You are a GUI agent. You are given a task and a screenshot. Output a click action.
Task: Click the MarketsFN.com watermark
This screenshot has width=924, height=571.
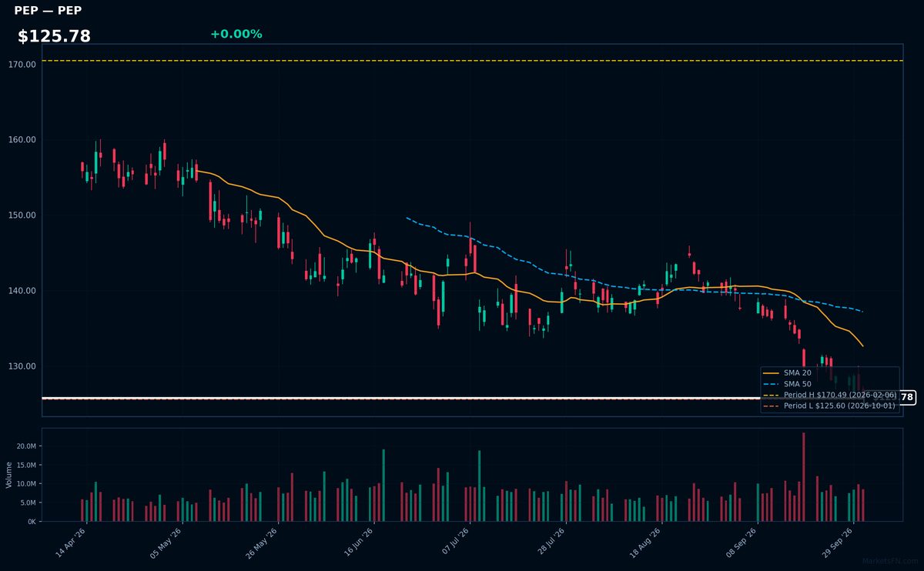pyautogui.click(x=891, y=561)
